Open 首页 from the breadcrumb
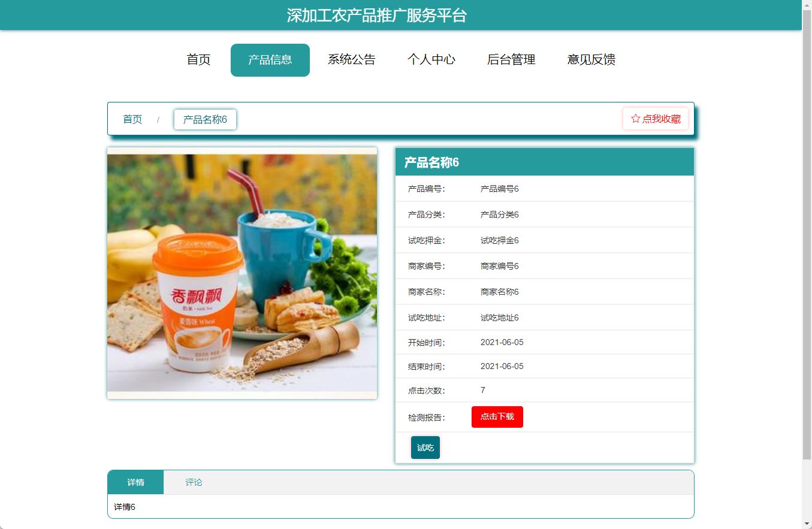812x529 pixels. 132,119
